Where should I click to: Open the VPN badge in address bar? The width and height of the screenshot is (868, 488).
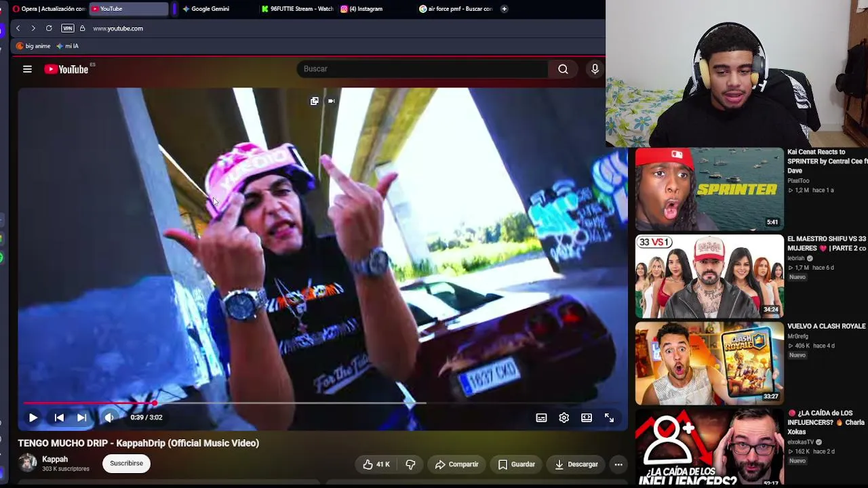[x=67, y=28]
